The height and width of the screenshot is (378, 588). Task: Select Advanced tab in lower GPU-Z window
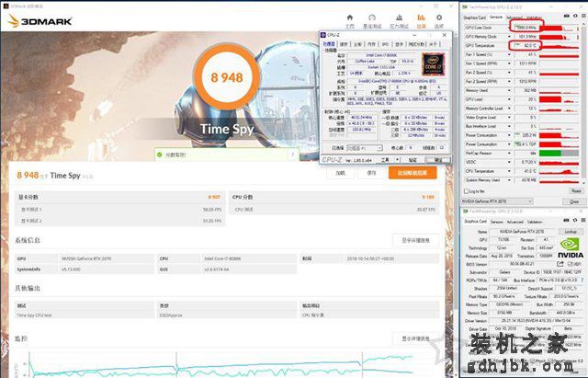pyautogui.click(x=515, y=222)
